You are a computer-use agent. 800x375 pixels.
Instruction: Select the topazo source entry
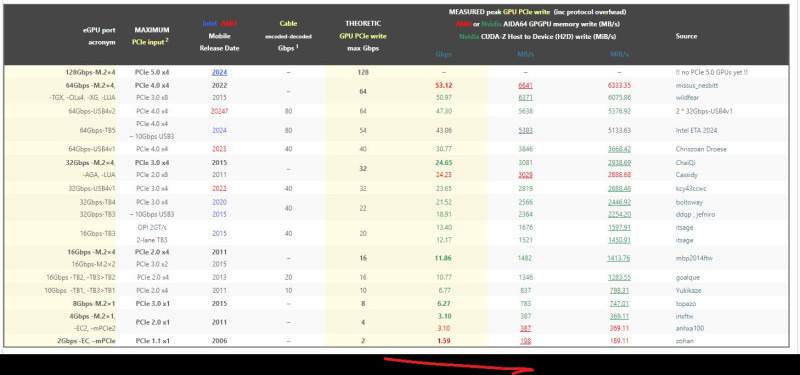click(x=685, y=304)
